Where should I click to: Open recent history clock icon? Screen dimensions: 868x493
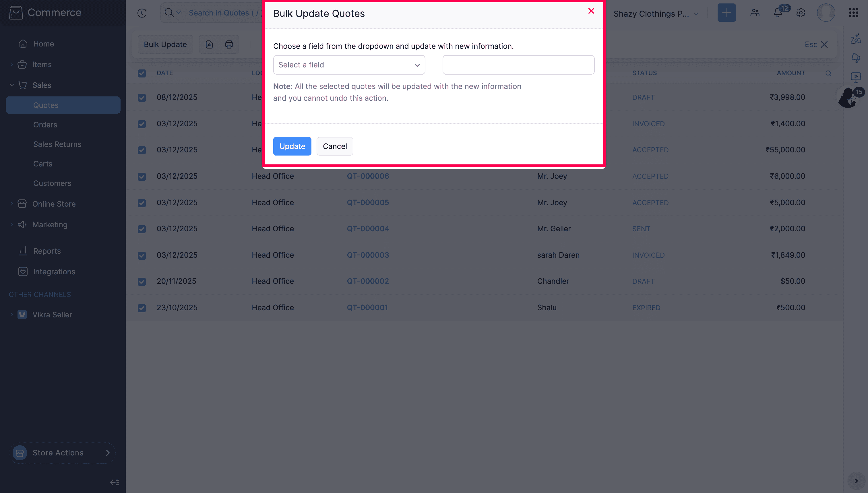[x=142, y=13]
